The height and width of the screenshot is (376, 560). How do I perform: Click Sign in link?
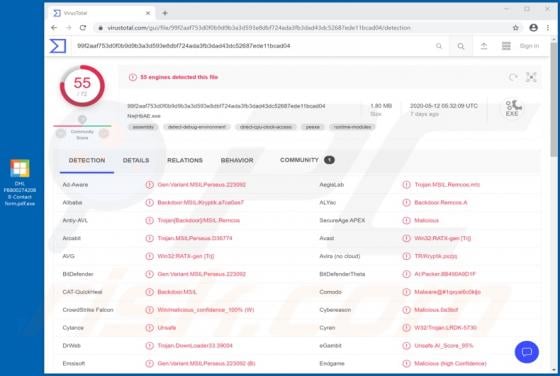point(529,46)
